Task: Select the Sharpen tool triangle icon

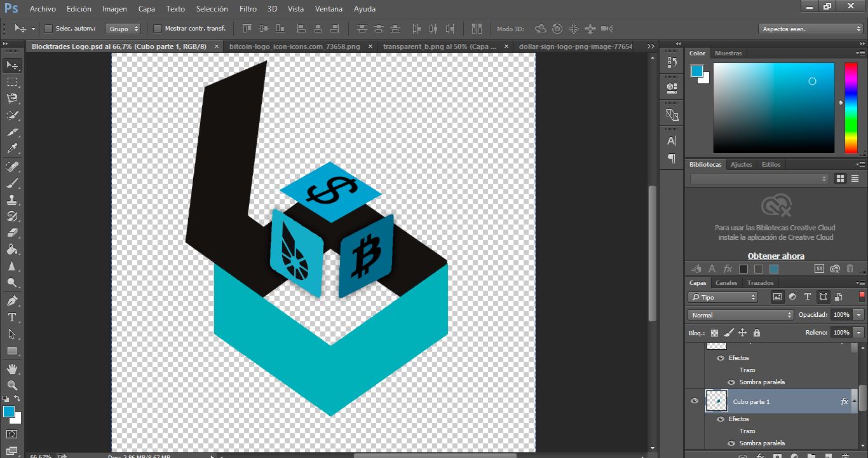Action: [x=12, y=266]
